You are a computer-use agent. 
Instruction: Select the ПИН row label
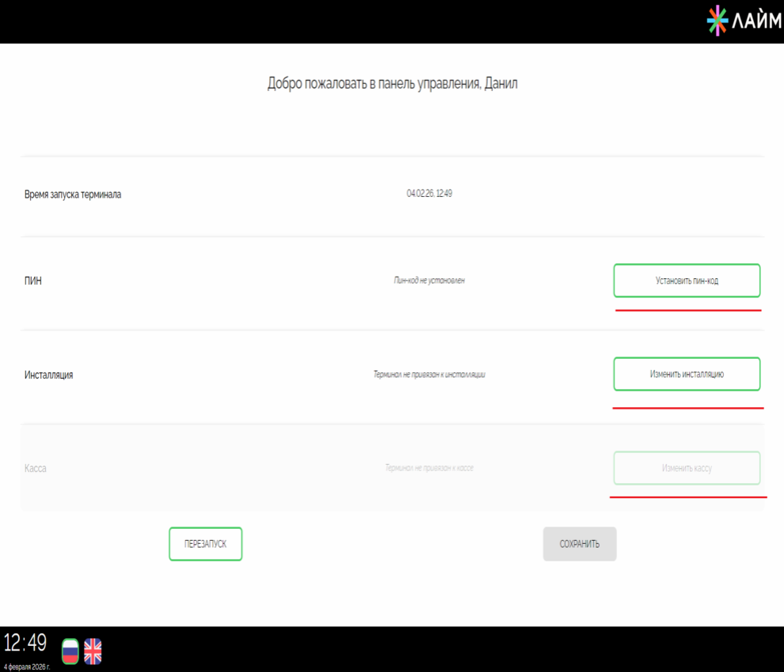(x=33, y=281)
